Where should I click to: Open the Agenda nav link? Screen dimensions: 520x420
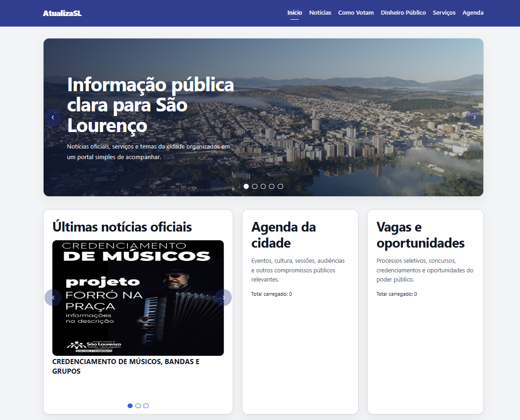coord(473,12)
